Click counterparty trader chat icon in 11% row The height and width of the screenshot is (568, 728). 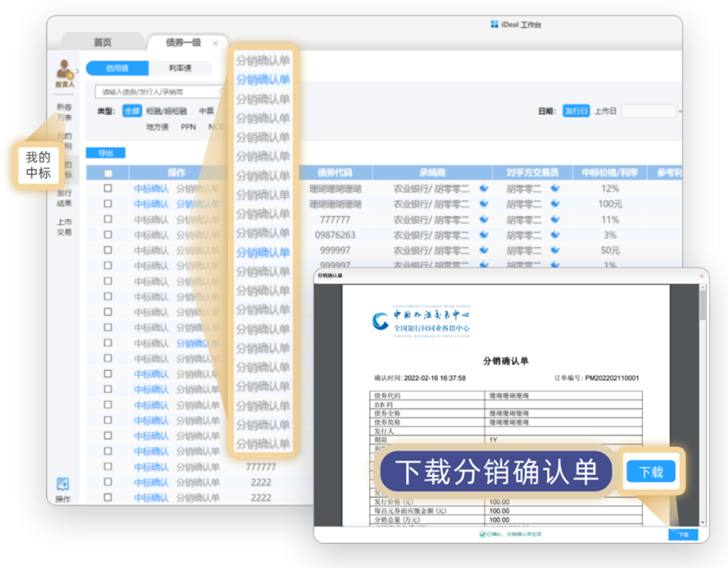pyautogui.click(x=556, y=219)
